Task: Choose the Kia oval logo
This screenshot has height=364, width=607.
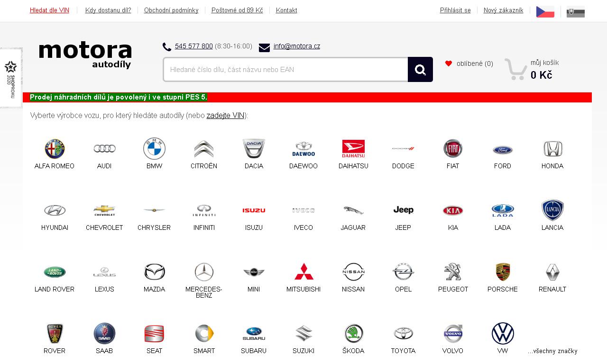Action: pyautogui.click(x=453, y=210)
